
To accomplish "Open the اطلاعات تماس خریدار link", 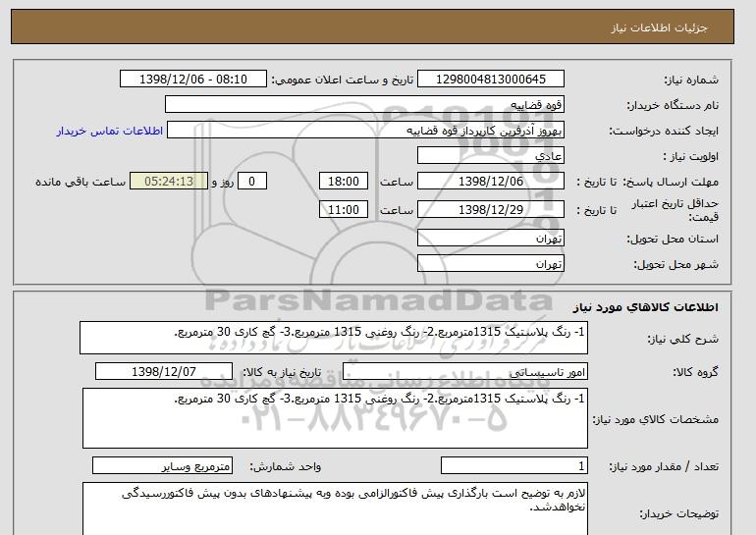I will pos(109,132).
